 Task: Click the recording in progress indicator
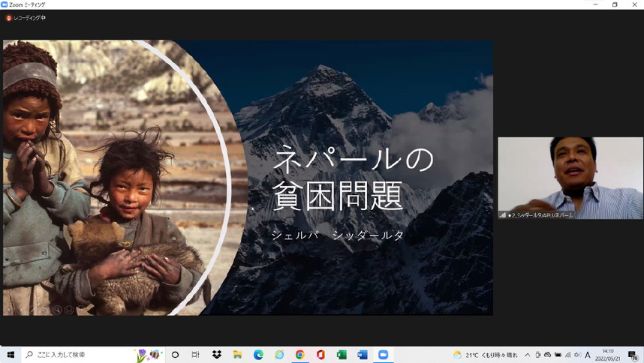(26, 18)
